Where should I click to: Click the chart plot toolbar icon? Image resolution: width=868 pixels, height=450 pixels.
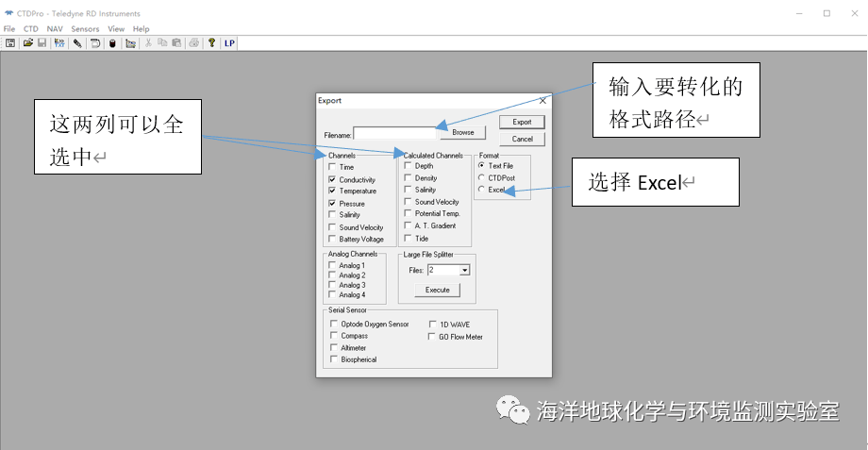pyautogui.click(x=130, y=42)
